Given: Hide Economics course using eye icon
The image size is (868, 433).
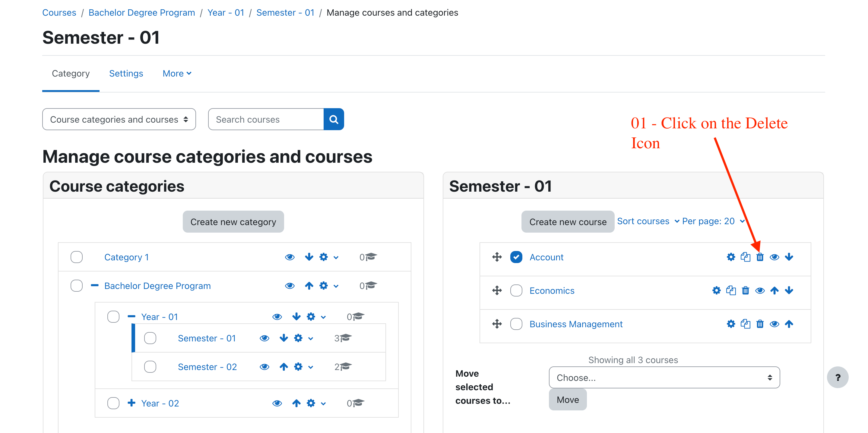Looking at the screenshot, I should point(760,290).
